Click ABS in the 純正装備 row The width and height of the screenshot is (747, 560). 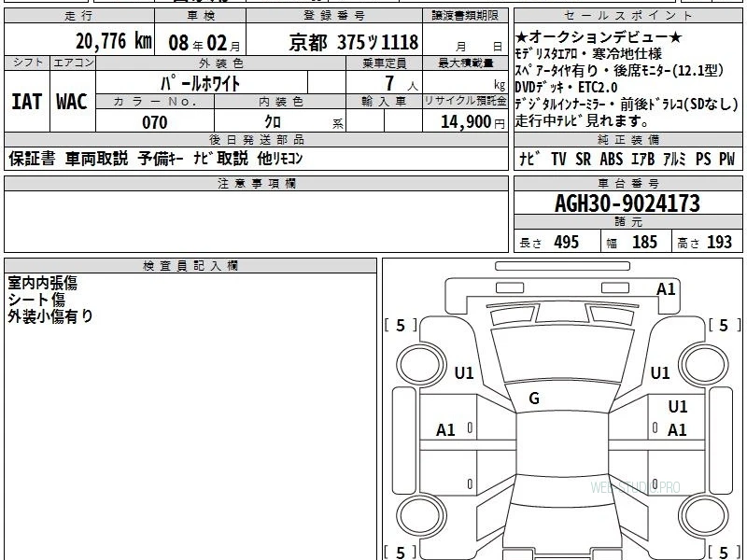point(612,159)
